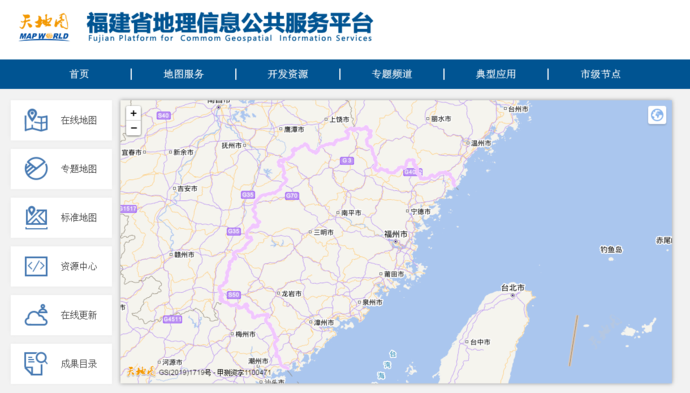
Task: Select 开发资源 in the navigation bar
Action: pyautogui.click(x=288, y=74)
